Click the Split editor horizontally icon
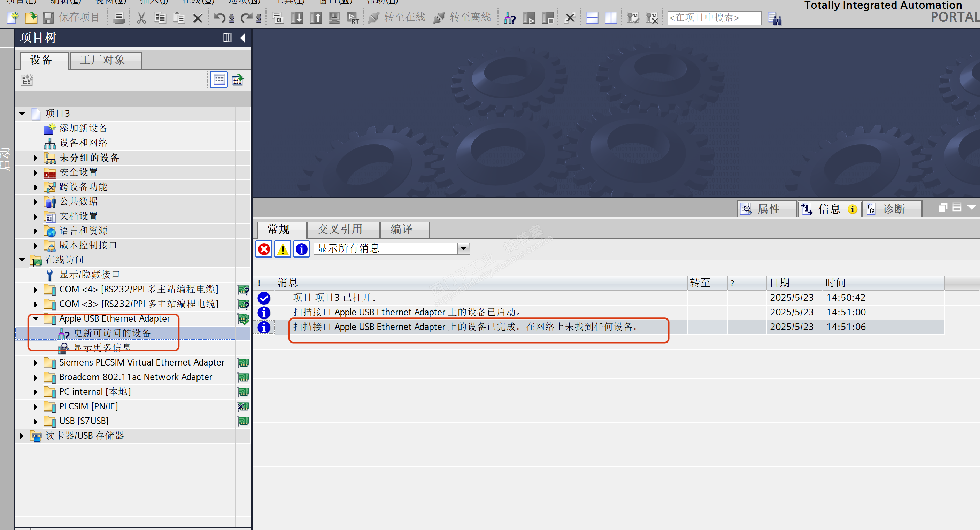Screen dimensions: 980x530 click(592, 18)
